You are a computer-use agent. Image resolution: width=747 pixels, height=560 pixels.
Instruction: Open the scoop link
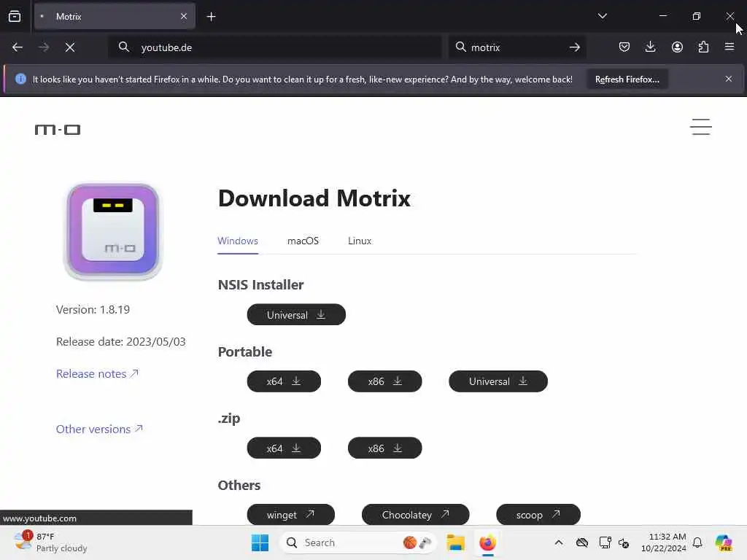click(538, 515)
